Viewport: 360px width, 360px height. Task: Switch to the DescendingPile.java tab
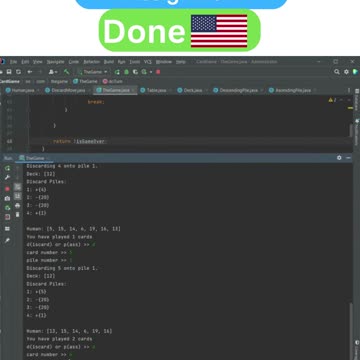[x=239, y=90]
